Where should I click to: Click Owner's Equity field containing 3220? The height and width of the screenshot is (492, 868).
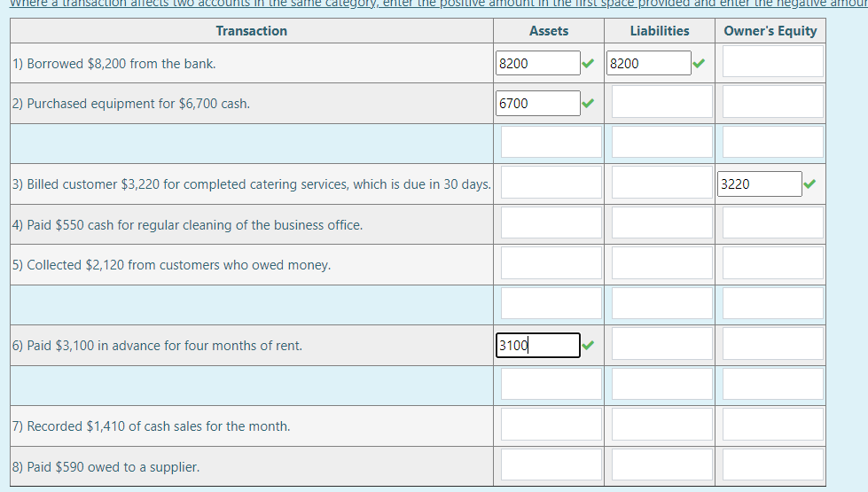coord(759,184)
